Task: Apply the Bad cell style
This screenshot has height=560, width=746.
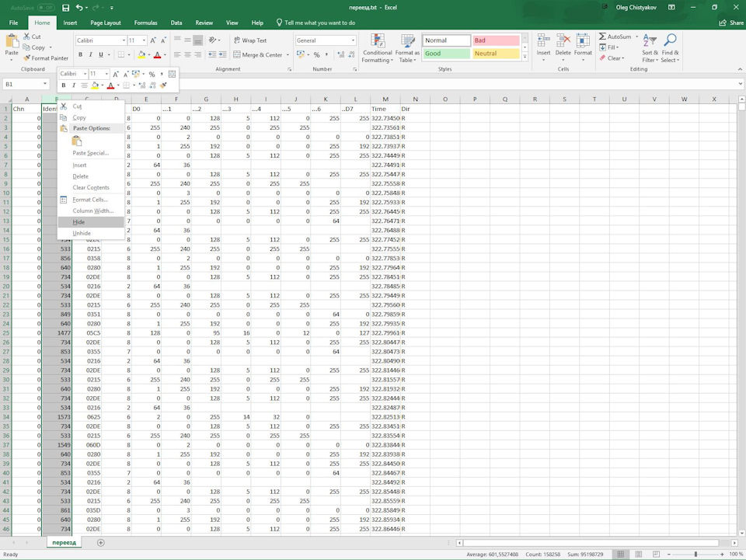Action: (495, 40)
